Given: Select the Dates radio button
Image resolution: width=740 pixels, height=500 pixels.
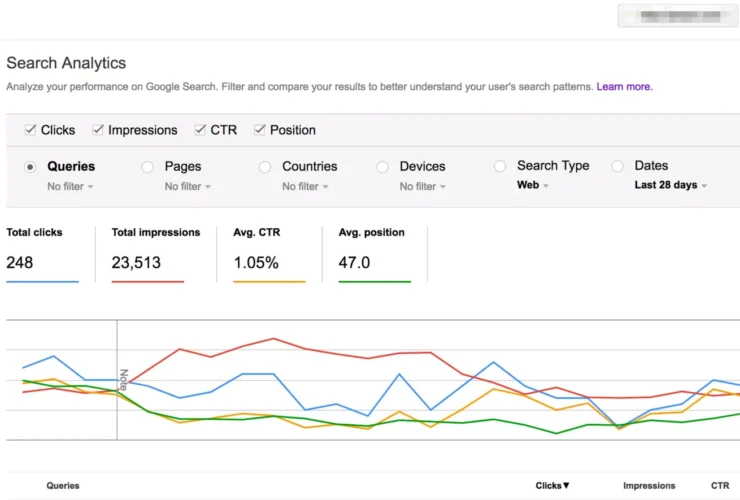Looking at the screenshot, I should [x=617, y=166].
